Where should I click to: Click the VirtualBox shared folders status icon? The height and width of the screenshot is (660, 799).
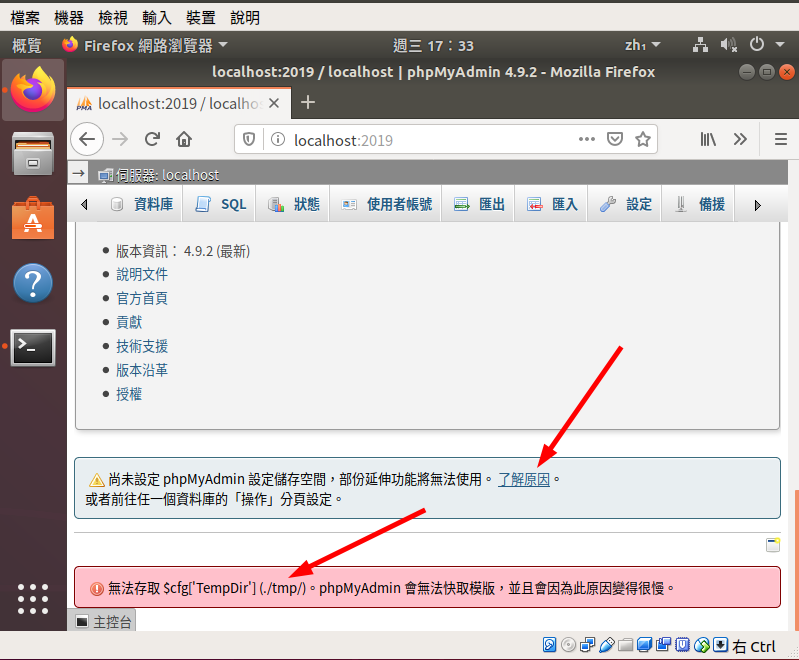click(625, 645)
